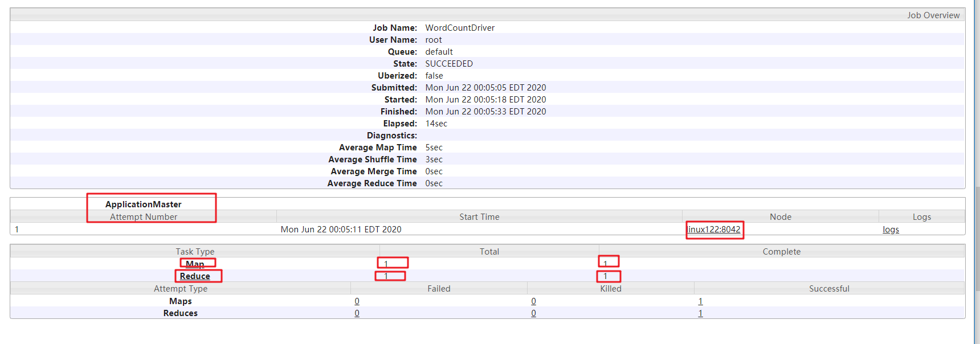Open killed Maps attempts count
The width and height of the screenshot is (980, 344).
(x=533, y=301)
